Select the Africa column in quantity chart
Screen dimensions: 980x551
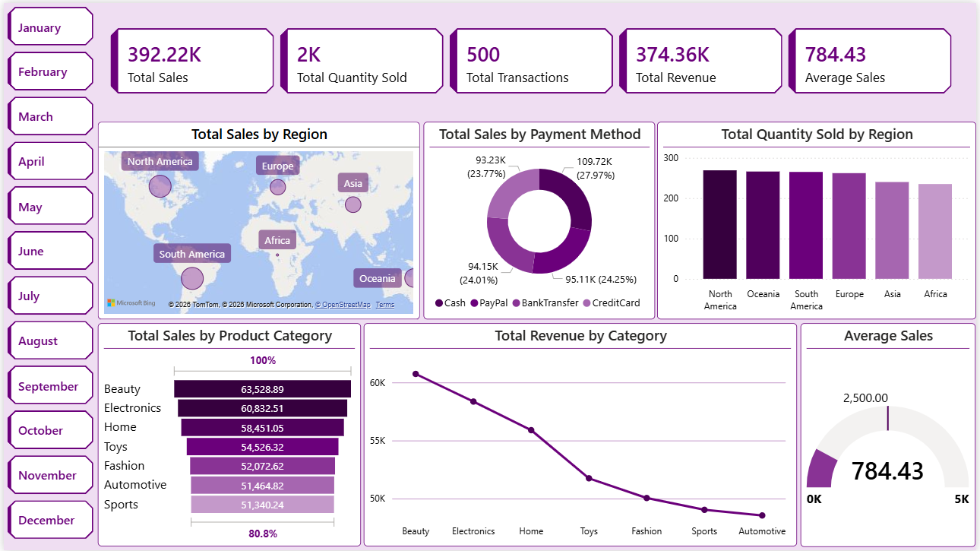point(935,232)
